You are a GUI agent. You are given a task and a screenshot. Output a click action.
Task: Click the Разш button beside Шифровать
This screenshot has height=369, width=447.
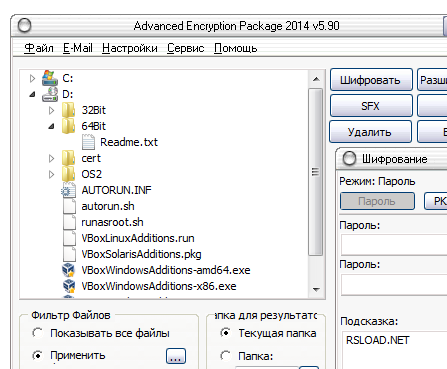[432, 80]
